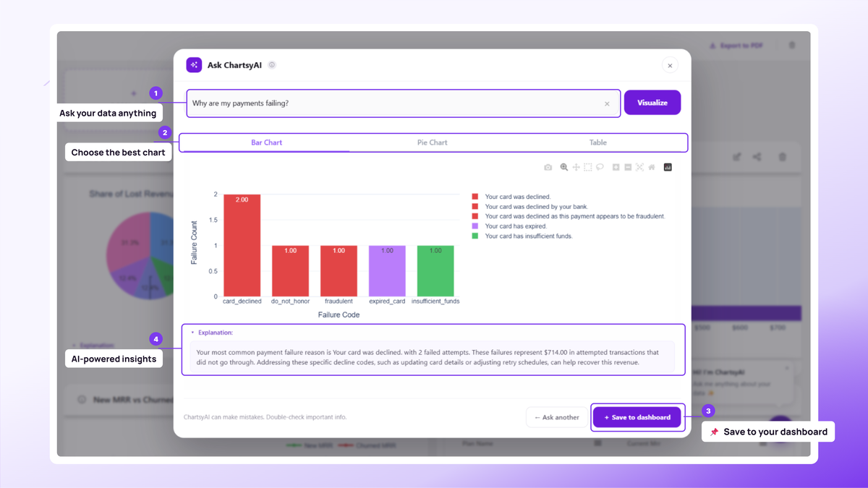The image size is (868, 488).
Task: Click the fraudulent bar in the chart
Action: click(339, 271)
